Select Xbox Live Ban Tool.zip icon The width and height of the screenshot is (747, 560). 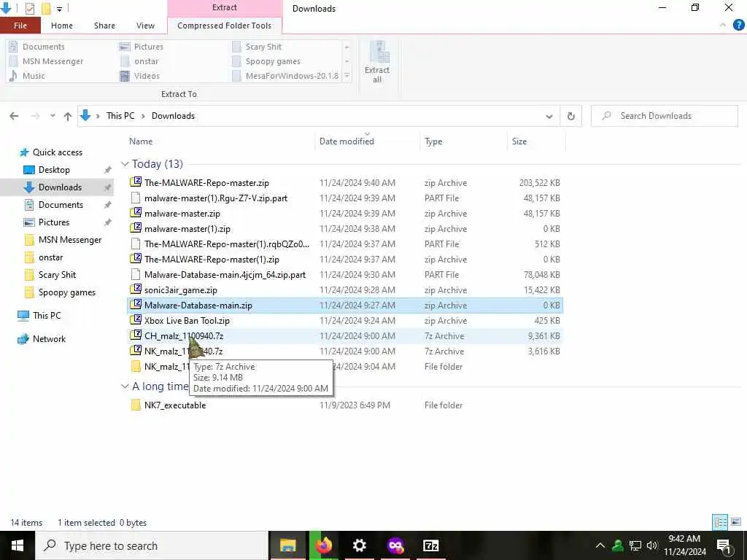[136, 321]
